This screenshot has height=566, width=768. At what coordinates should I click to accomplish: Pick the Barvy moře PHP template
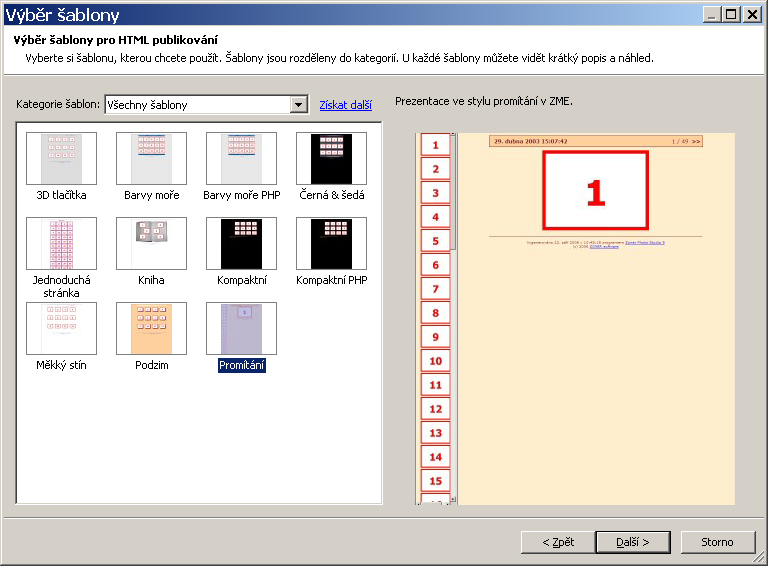(x=241, y=158)
